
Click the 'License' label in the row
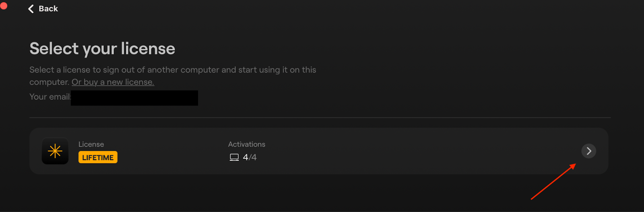coord(91,144)
